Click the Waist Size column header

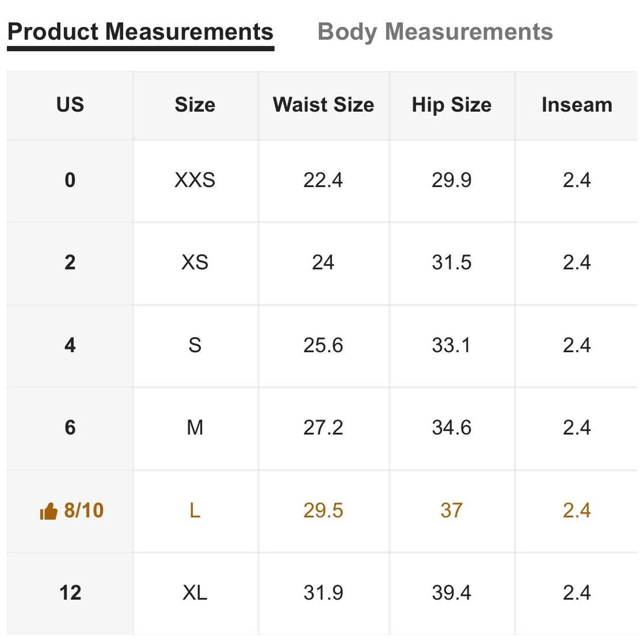click(324, 105)
